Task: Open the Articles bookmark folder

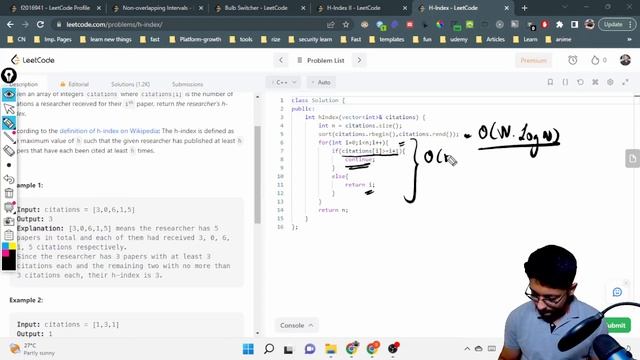Action: (x=491, y=40)
